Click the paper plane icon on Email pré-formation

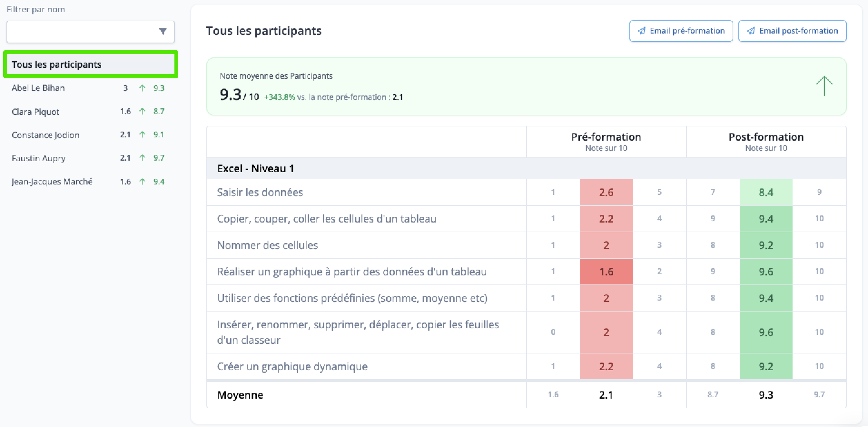click(x=642, y=31)
